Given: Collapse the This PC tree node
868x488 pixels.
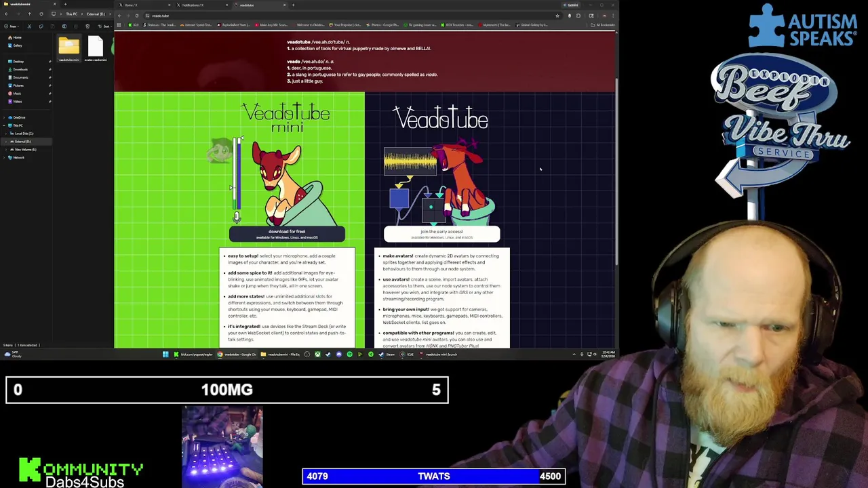Looking at the screenshot, I should click(3, 125).
